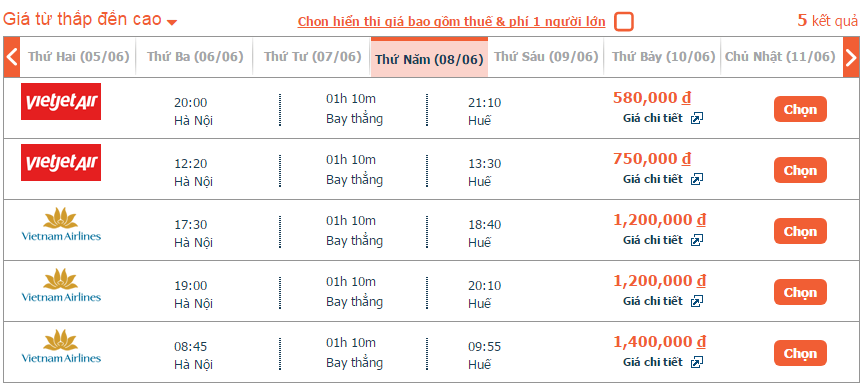Image resolution: width=865 pixels, height=387 pixels.
Task: Open price detail popup icon for 750,000 flight
Action: (x=697, y=179)
